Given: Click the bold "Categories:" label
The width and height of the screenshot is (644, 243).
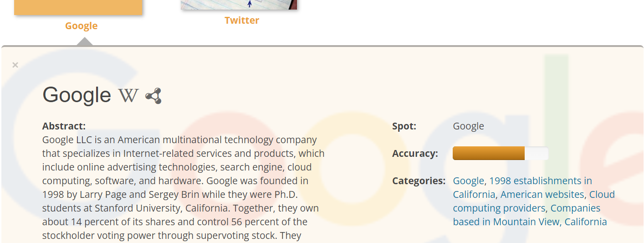Looking at the screenshot, I should (419, 181).
